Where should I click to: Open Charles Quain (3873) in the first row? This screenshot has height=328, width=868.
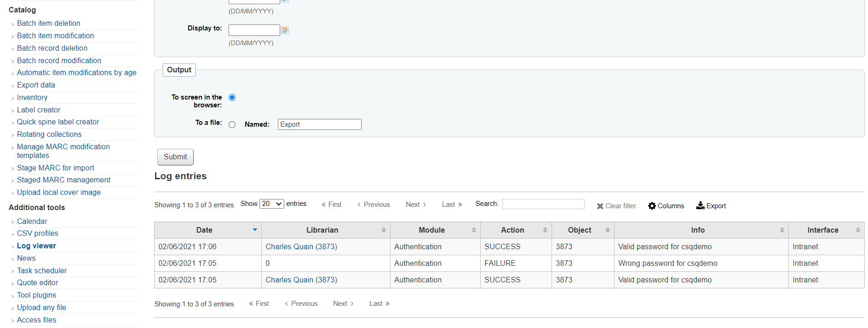pos(301,247)
